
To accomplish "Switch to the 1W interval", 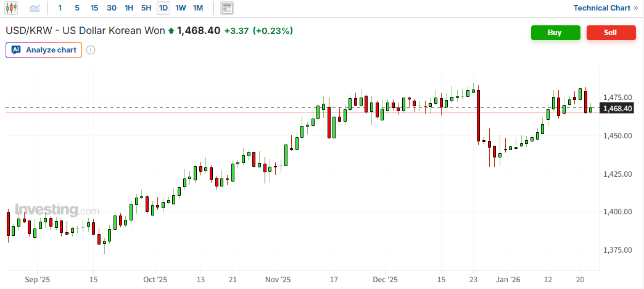I will click(180, 8).
